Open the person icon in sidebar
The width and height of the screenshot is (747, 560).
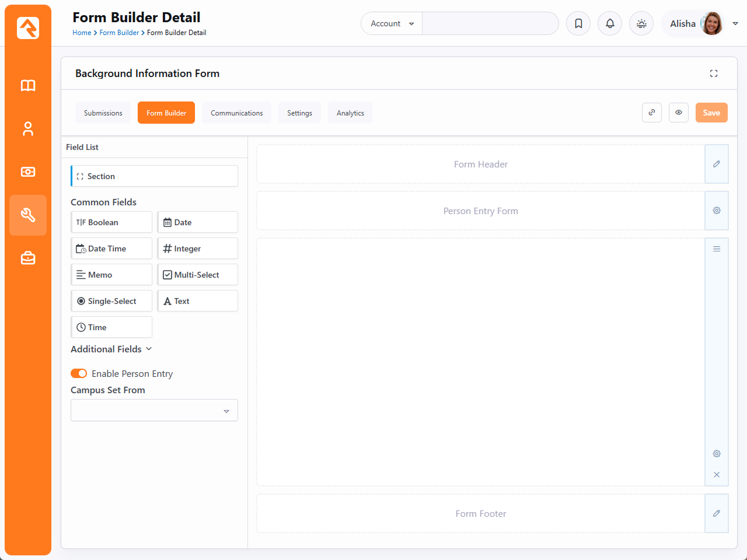[x=28, y=129]
